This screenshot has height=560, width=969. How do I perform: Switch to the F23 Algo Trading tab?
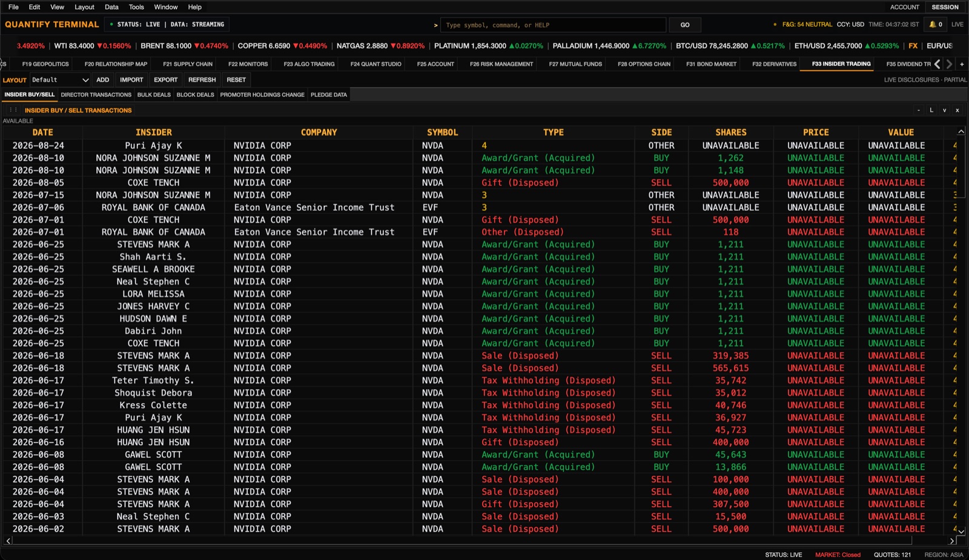coord(309,64)
